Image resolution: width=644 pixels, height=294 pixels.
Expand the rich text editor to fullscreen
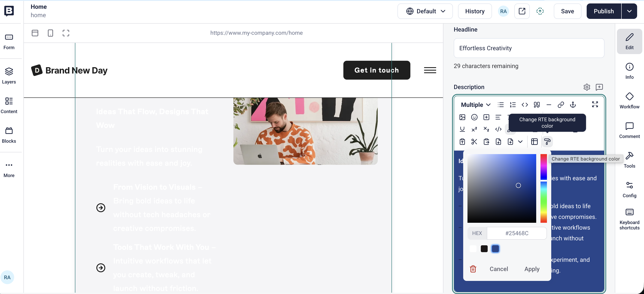click(x=595, y=104)
